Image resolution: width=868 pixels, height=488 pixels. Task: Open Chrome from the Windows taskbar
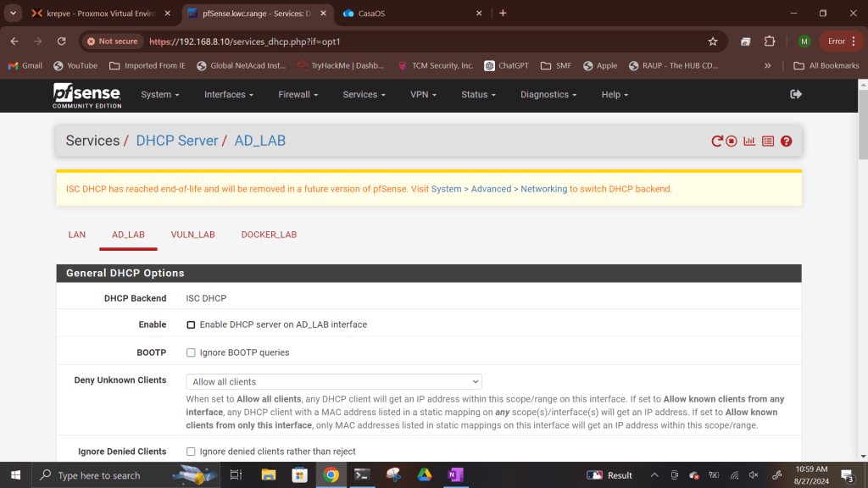(x=331, y=475)
